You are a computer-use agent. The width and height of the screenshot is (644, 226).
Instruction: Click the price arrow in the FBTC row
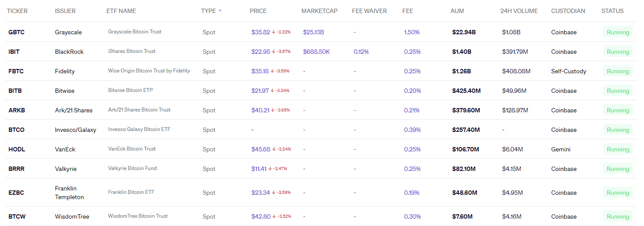click(272, 71)
